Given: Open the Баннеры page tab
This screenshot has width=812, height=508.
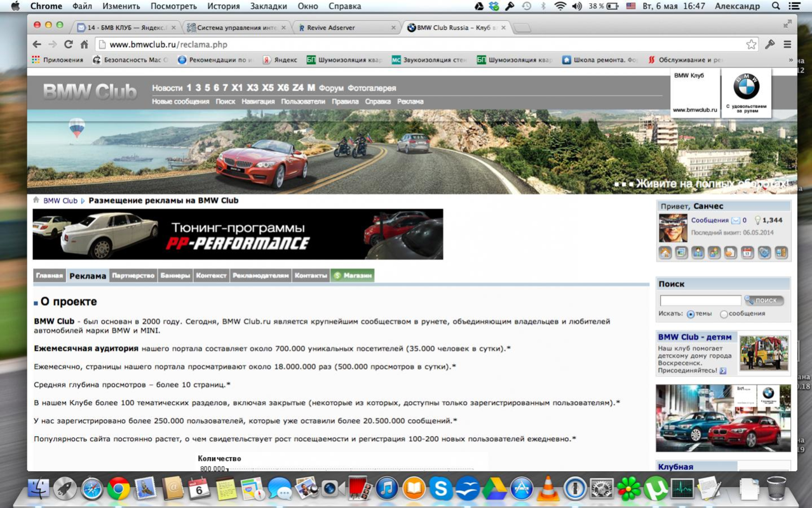Looking at the screenshot, I should click(x=175, y=276).
